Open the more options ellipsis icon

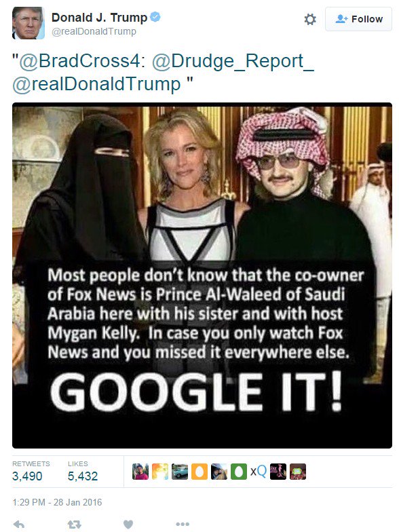(x=183, y=524)
